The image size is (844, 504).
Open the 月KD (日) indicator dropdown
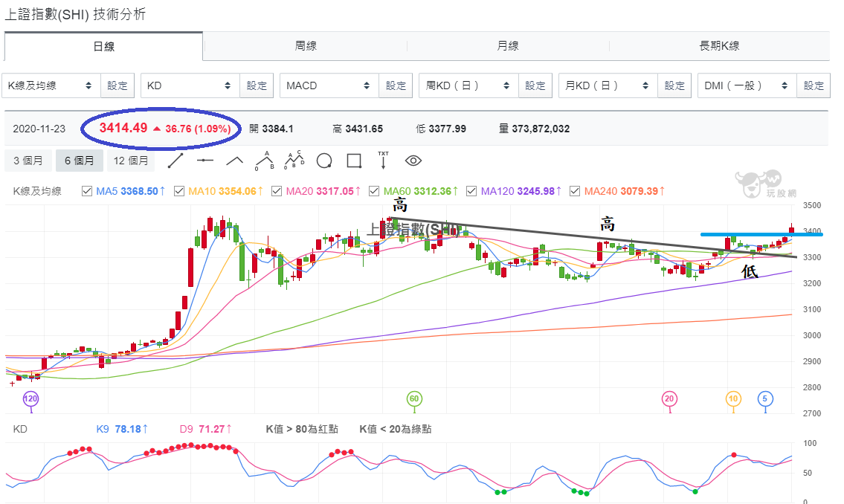(x=608, y=85)
